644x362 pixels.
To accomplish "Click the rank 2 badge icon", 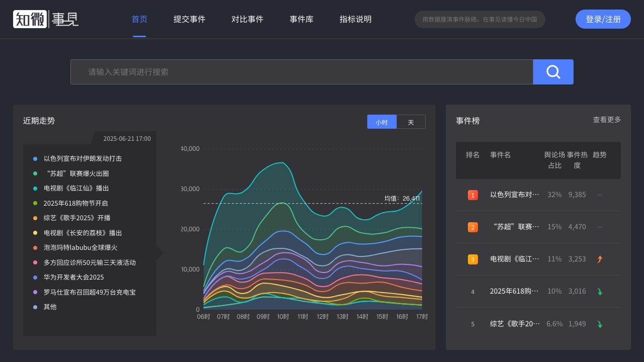I will (x=472, y=227).
